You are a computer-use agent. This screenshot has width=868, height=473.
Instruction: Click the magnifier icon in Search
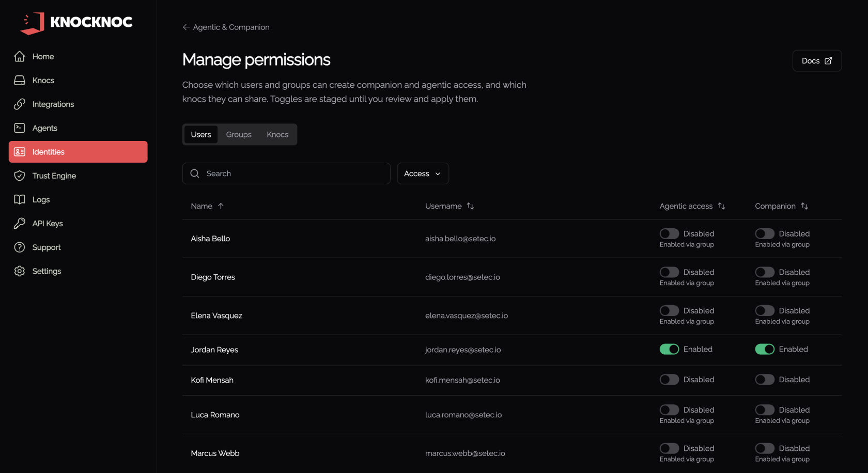coord(195,174)
